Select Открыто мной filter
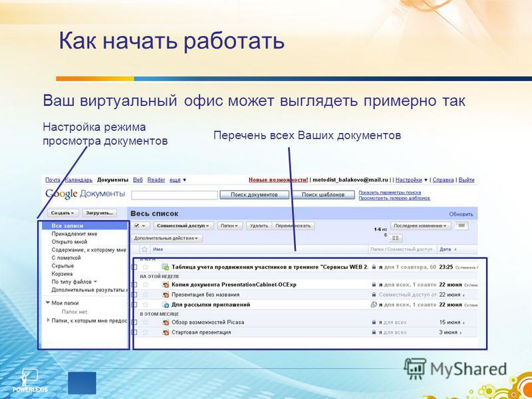 pyautogui.click(x=69, y=241)
